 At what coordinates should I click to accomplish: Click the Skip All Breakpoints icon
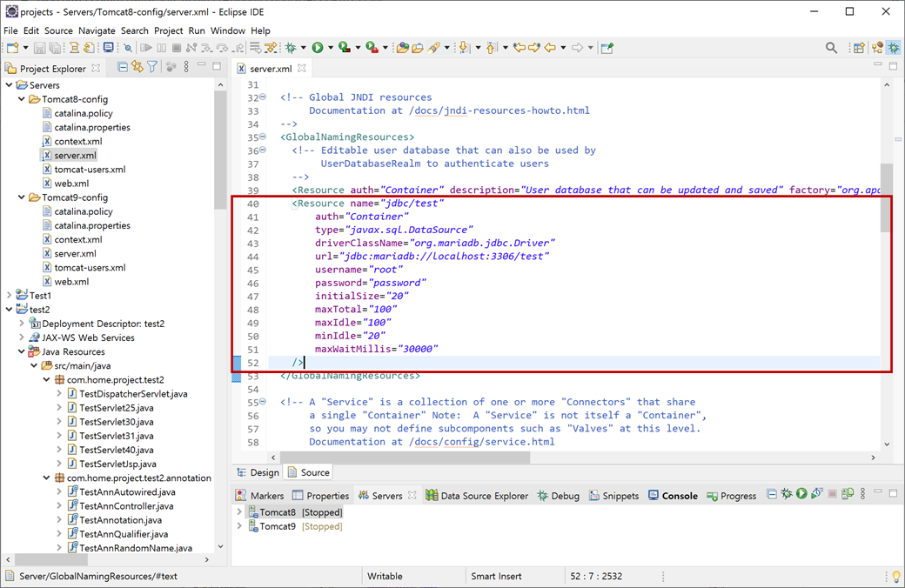click(x=128, y=48)
